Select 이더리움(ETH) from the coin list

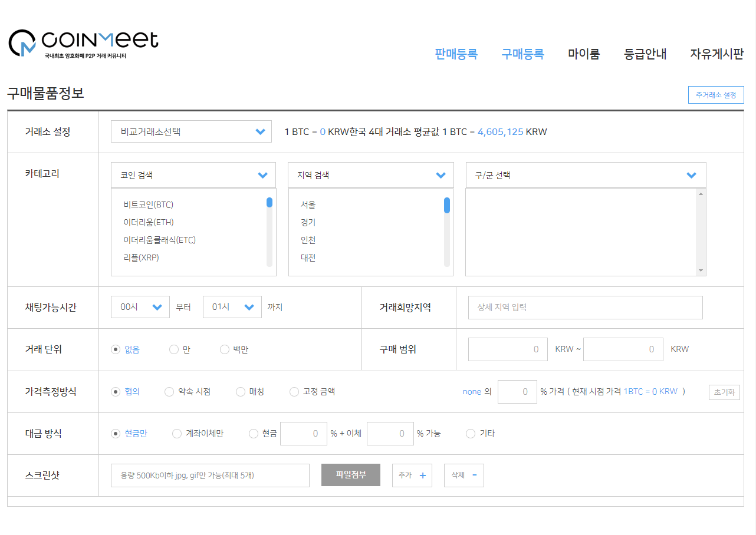(x=149, y=222)
